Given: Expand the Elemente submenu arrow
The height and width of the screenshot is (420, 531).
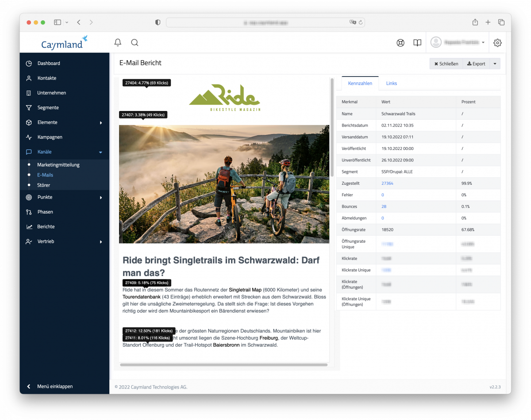Looking at the screenshot, I should tap(101, 122).
